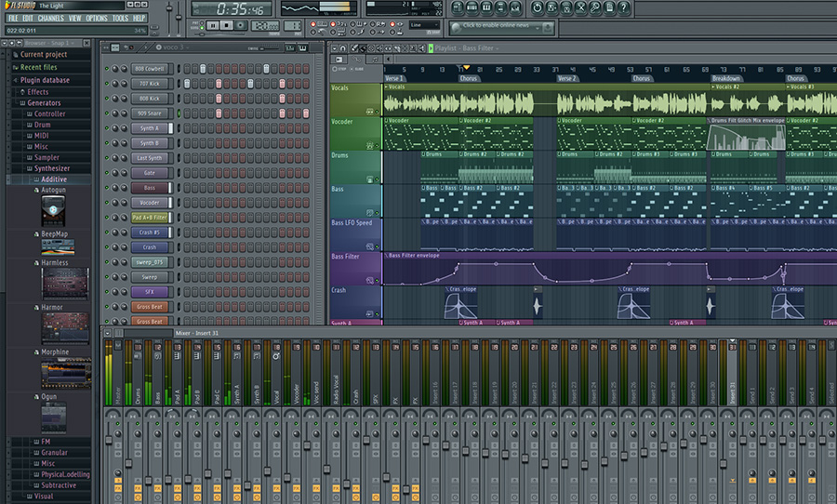Switch to the audio clips tab icon in Playlist
This screenshot has width=837, height=504.
339,60
